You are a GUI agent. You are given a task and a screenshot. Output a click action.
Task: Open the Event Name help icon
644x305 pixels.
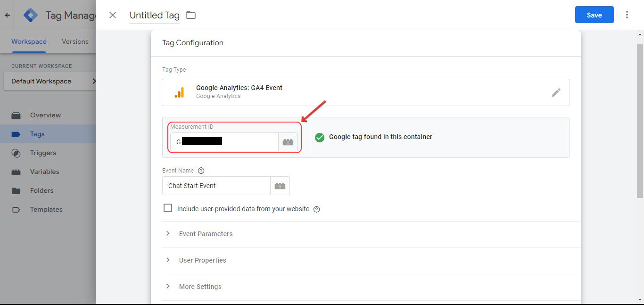pyautogui.click(x=201, y=171)
